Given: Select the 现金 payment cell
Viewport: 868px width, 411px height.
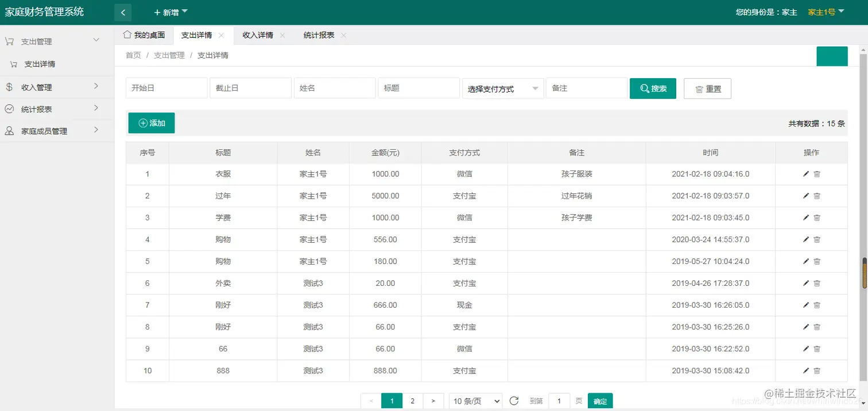Looking at the screenshot, I should point(464,305).
